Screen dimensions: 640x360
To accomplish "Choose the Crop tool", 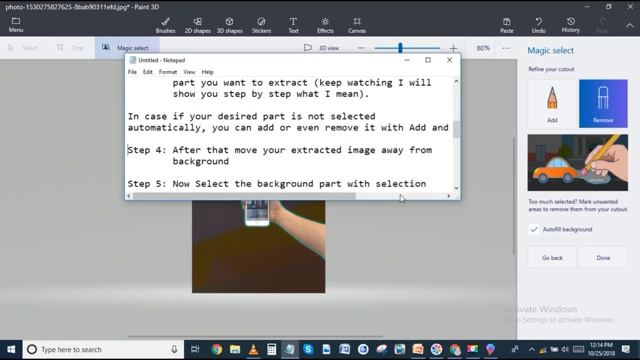I will click(70, 48).
